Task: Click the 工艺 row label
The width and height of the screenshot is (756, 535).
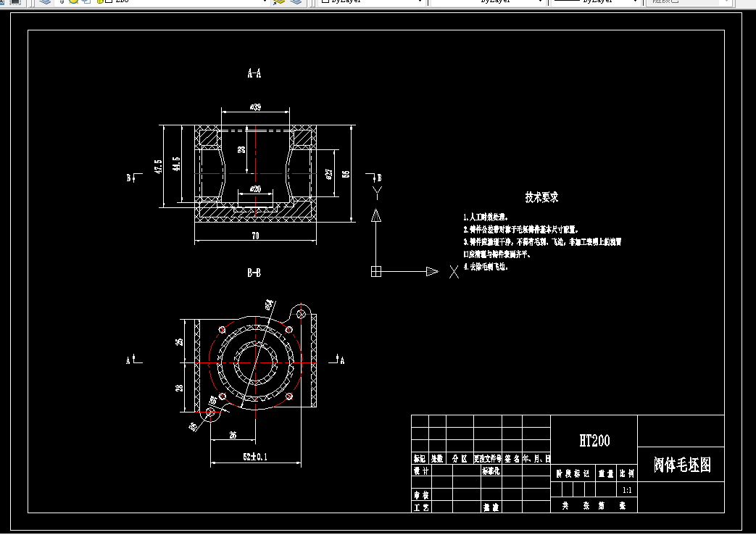Action: 421,507
